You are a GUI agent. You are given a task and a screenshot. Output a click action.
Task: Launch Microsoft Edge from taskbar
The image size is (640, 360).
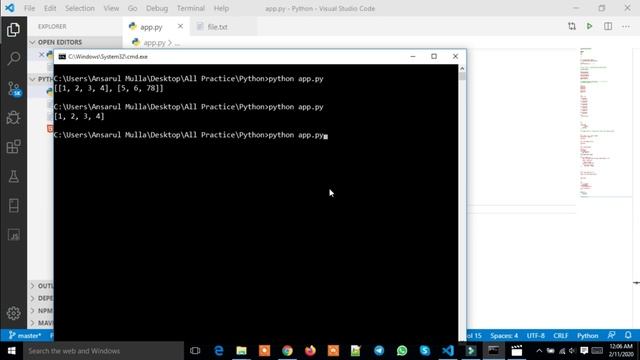219,351
